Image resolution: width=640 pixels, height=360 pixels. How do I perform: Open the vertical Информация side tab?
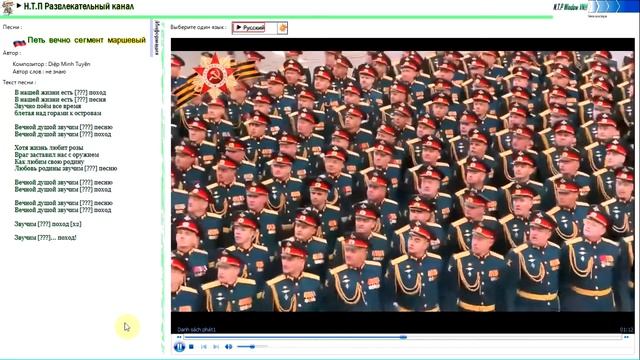156,37
